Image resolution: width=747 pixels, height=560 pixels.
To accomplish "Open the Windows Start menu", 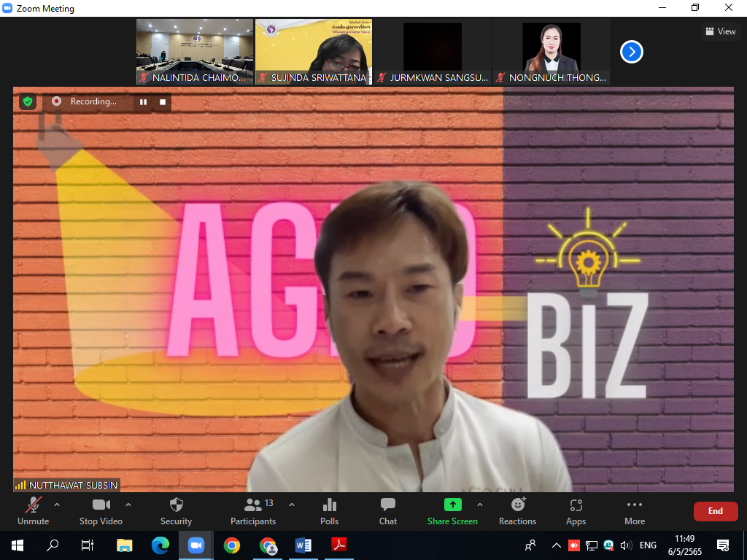I will click(18, 545).
